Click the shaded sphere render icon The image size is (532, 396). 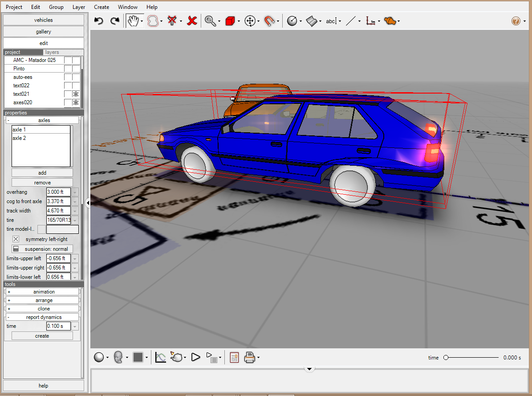99,357
